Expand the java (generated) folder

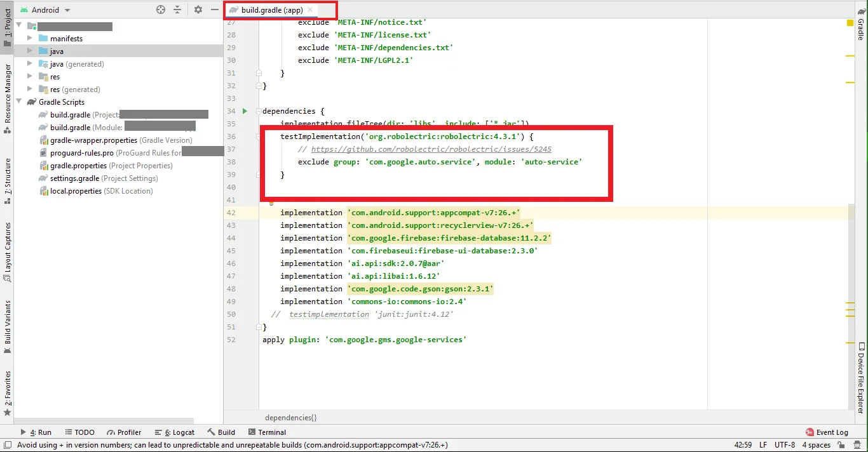tap(30, 63)
